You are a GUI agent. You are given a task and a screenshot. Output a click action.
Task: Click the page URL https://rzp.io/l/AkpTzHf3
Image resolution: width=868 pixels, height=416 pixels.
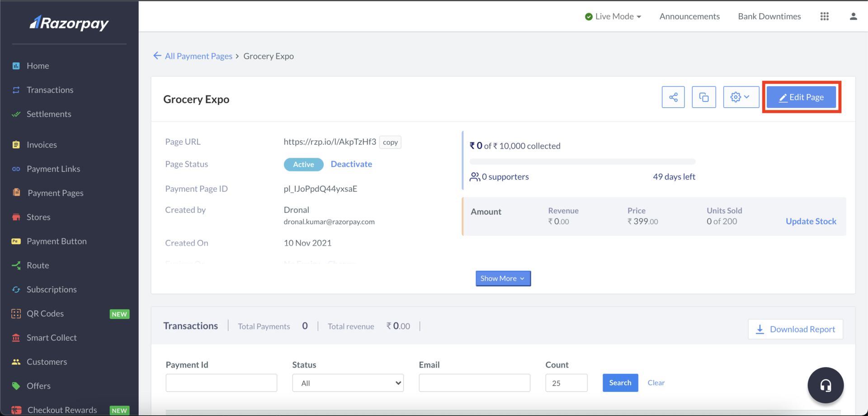(330, 142)
